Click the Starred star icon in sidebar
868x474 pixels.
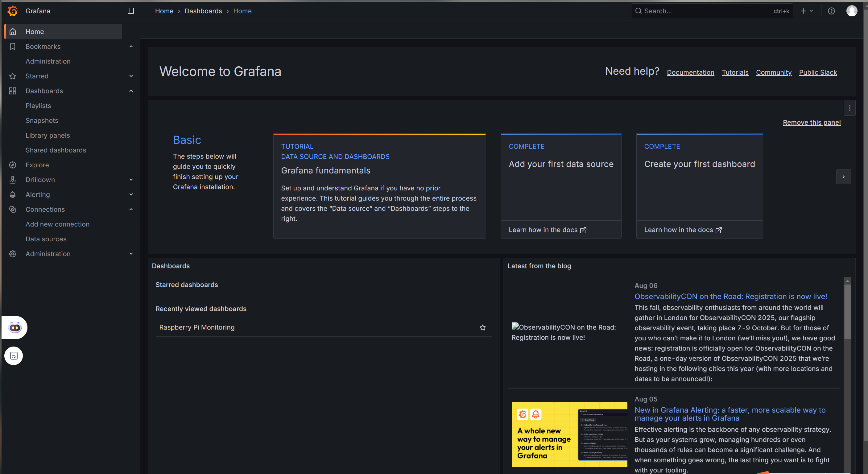[x=13, y=76]
